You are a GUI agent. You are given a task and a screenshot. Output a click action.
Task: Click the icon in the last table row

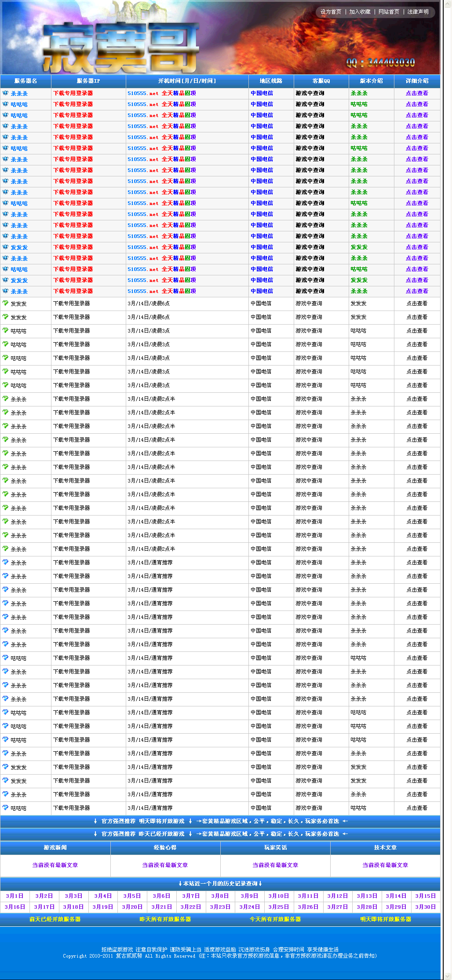5,808
